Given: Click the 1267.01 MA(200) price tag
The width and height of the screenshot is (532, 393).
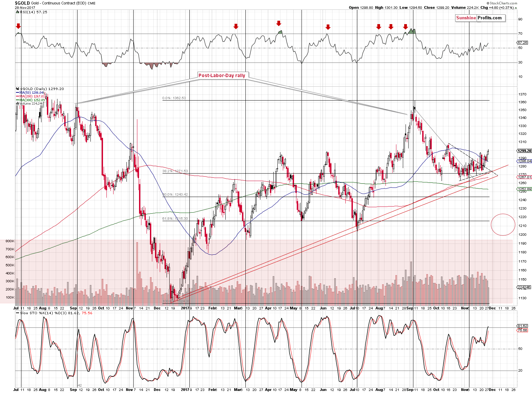Looking at the screenshot, I should pos(524,177).
